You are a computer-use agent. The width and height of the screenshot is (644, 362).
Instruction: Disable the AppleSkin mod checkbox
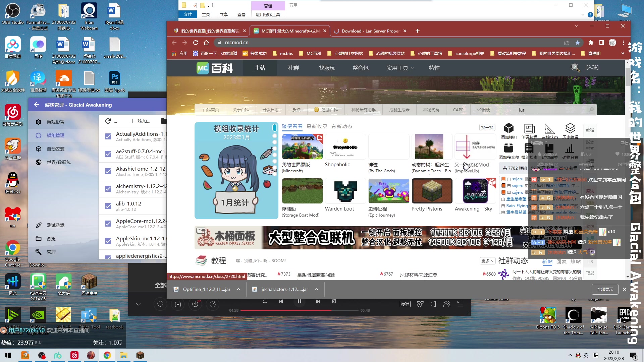pos(108,241)
